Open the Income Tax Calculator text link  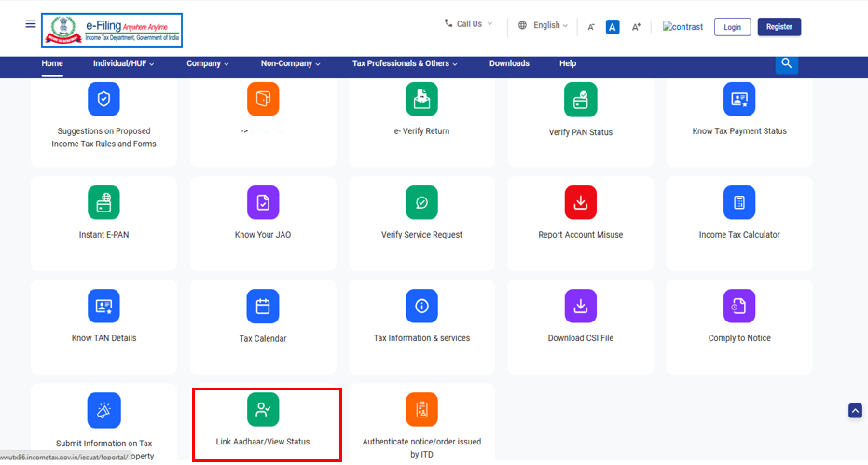click(739, 235)
